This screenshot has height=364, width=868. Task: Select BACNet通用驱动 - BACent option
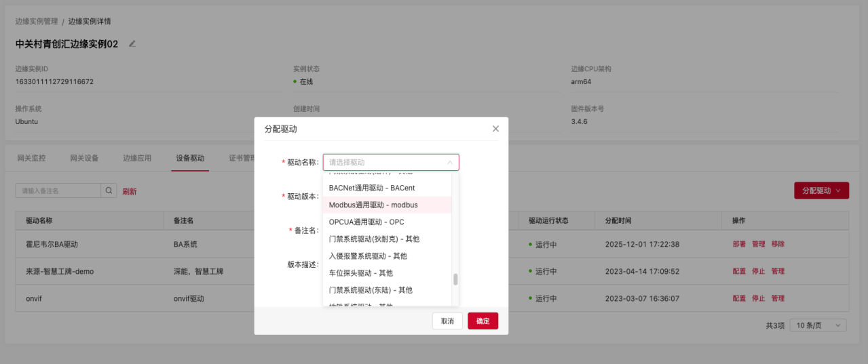click(x=387, y=188)
